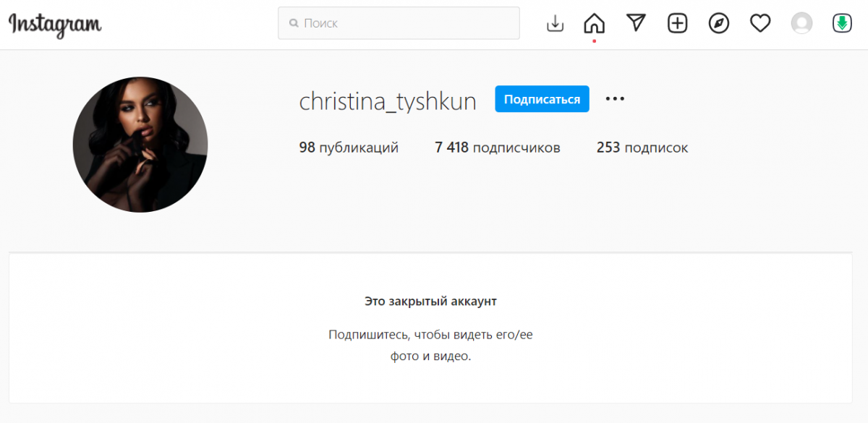
Task: View the 253 подписок list
Action: point(642,148)
